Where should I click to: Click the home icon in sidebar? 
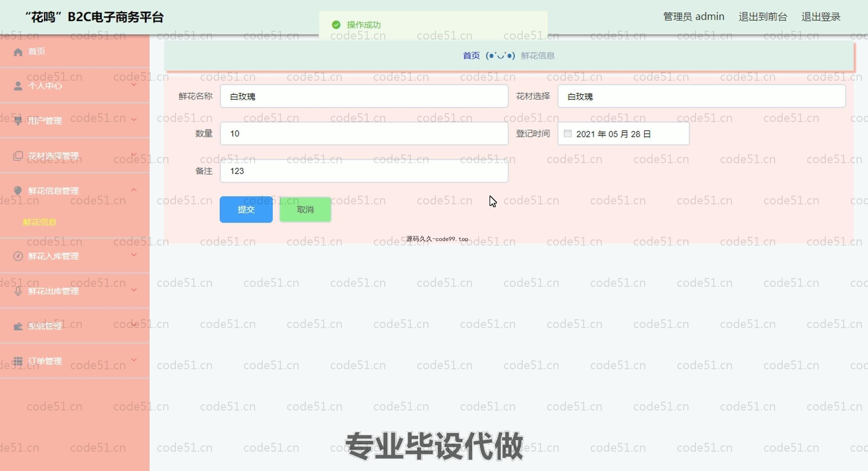tap(18, 52)
